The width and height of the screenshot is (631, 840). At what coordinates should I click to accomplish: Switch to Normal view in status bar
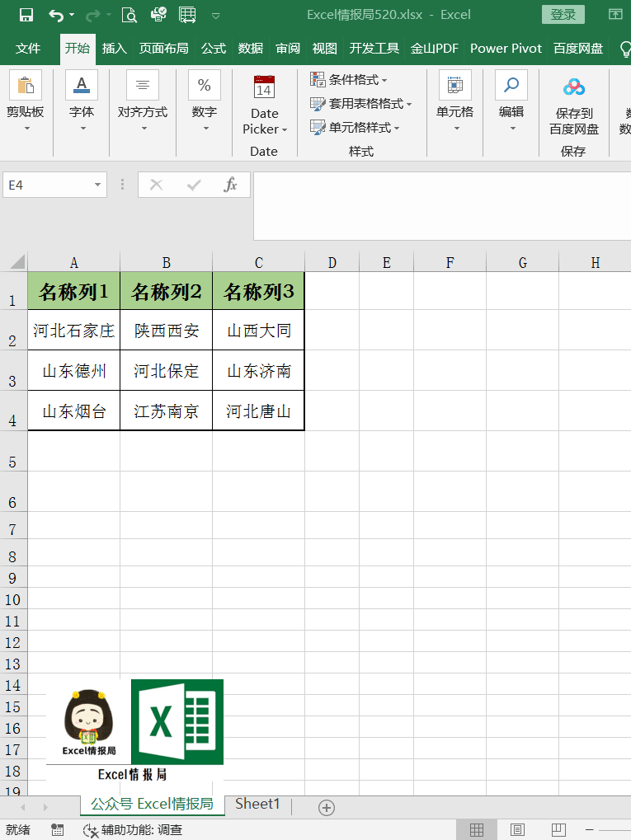pos(477,830)
